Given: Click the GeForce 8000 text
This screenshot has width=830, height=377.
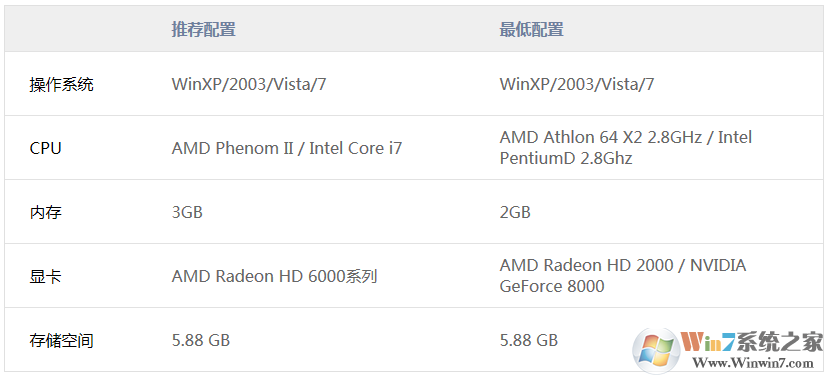Looking at the screenshot, I should (x=552, y=286).
